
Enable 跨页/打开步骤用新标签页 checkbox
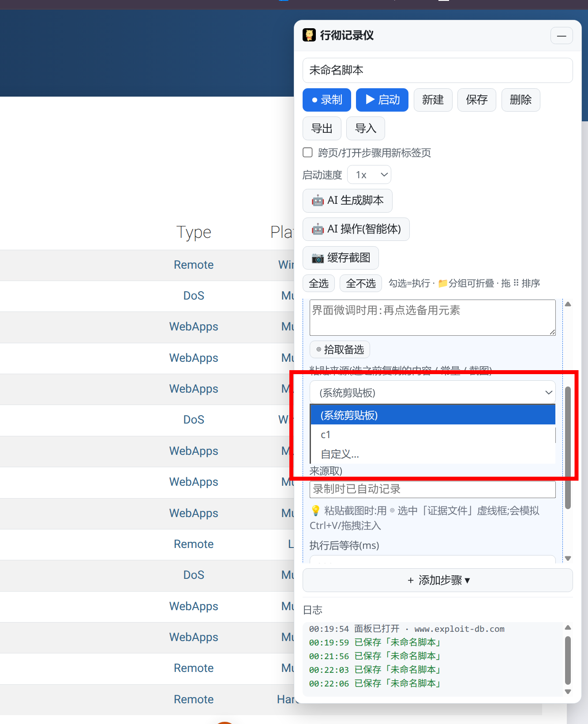point(308,152)
